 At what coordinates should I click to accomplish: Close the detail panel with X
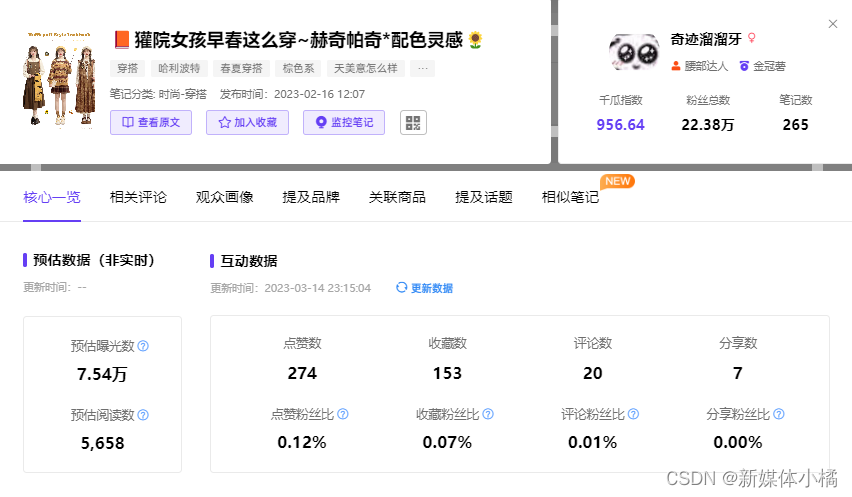[x=832, y=24]
